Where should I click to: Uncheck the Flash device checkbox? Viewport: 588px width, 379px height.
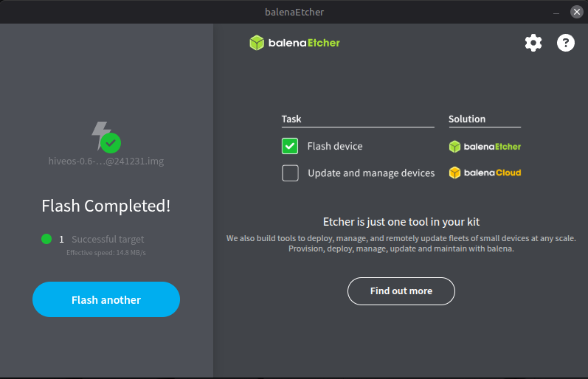click(290, 146)
